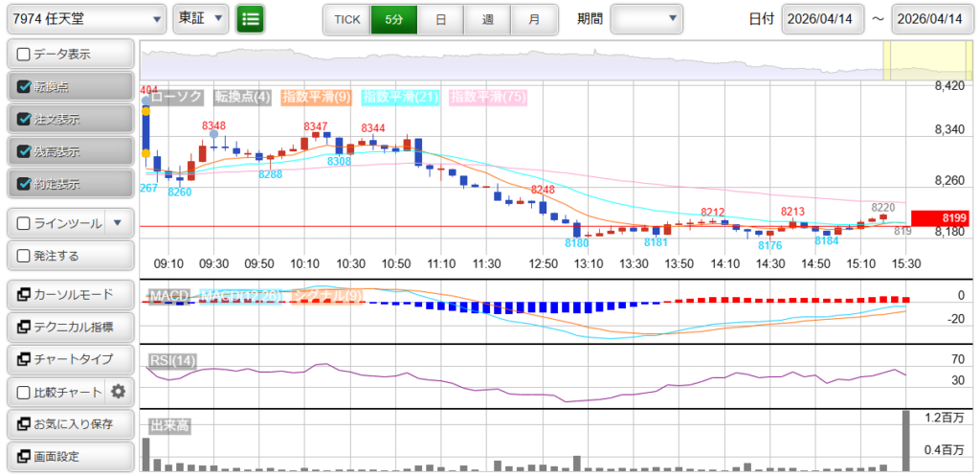Switch to the TICK timeframe tab
This screenshot has height=476, width=980.
click(346, 19)
